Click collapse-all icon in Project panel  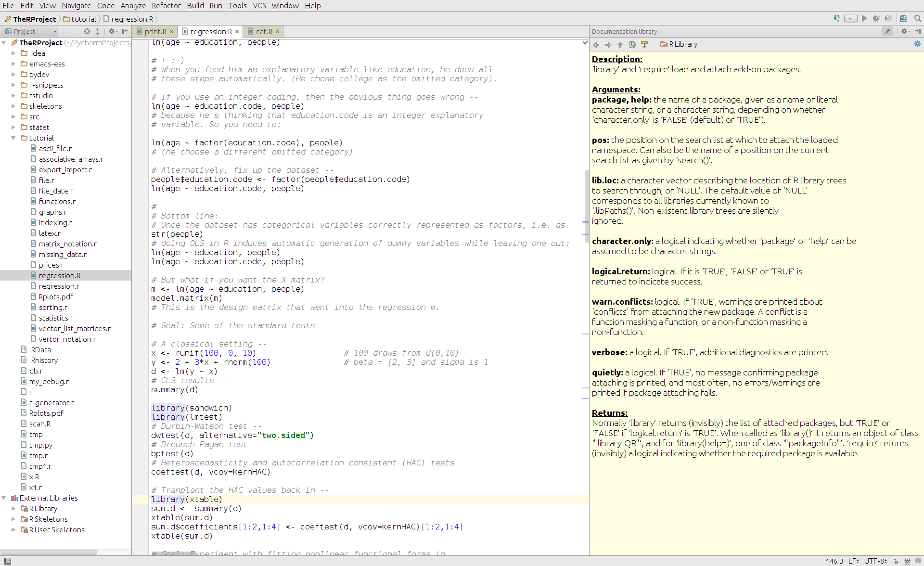pos(98,31)
